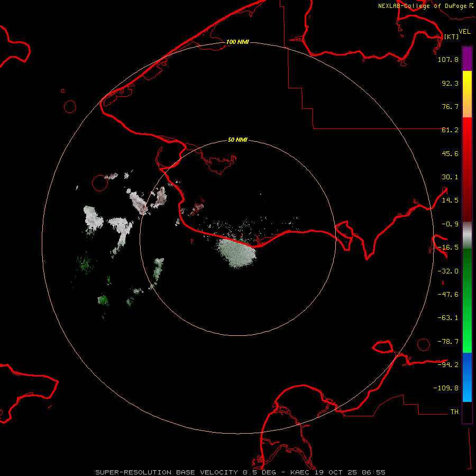Select the 92.3 velocity scale value
This screenshot has height=476, width=476.
tap(450, 83)
